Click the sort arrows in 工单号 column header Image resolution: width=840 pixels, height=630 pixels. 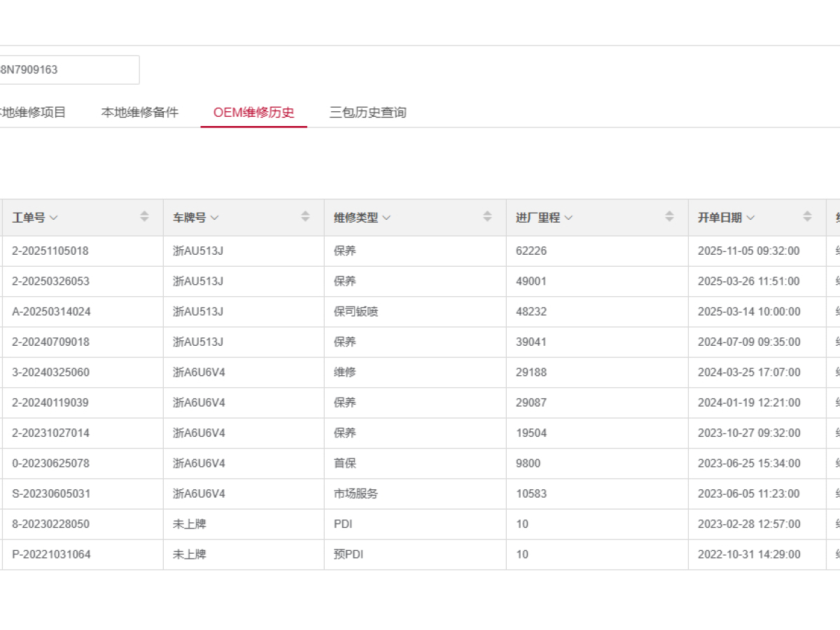[x=144, y=217]
